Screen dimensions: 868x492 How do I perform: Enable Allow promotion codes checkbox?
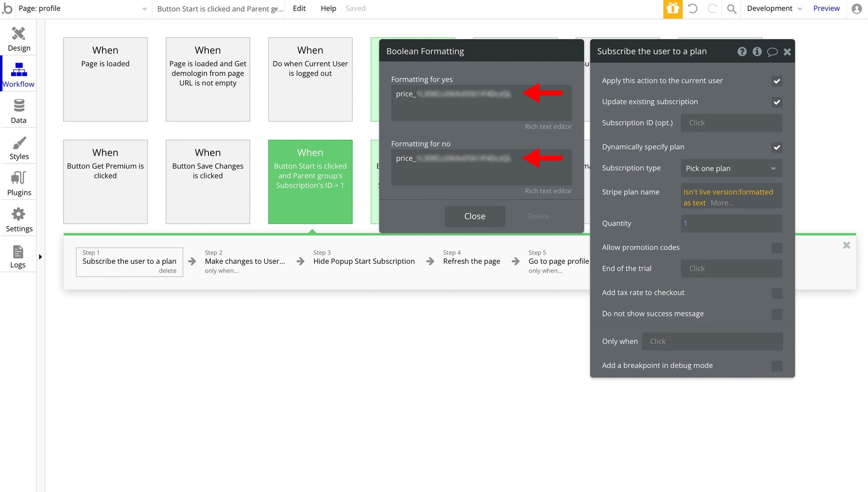tap(776, 248)
